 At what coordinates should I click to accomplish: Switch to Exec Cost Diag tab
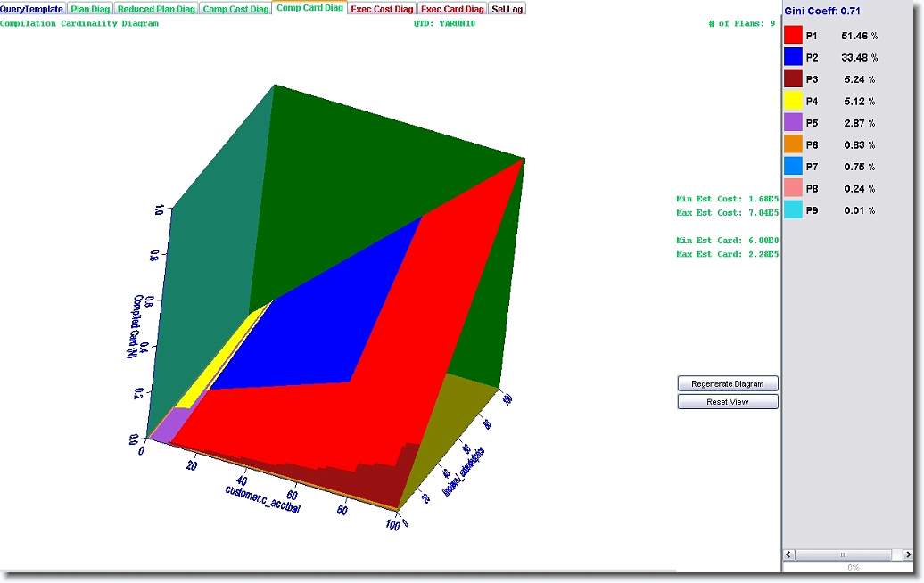(x=382, y=9)
